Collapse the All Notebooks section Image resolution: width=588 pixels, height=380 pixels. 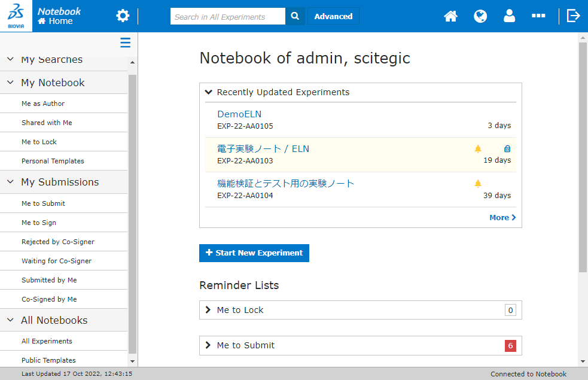point(11,320)
